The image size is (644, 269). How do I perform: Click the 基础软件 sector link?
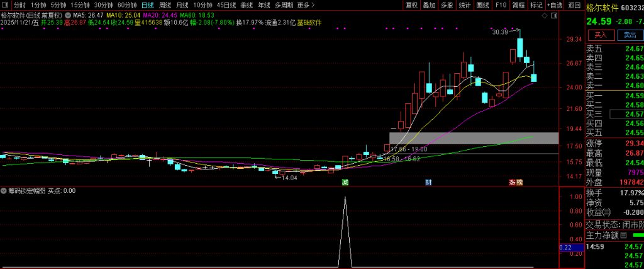coord(309,23)
